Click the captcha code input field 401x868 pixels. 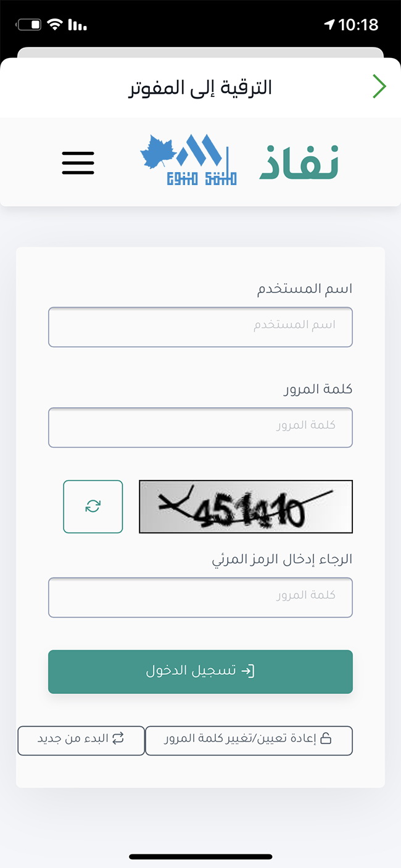coord(200,597)
